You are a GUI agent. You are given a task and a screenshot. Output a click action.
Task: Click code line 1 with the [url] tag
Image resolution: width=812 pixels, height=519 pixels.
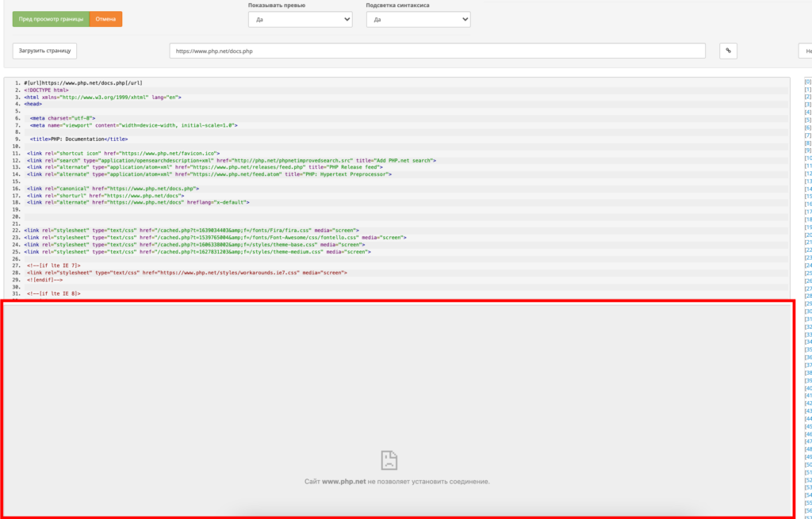pyautogui.click(x=82, y=82)
